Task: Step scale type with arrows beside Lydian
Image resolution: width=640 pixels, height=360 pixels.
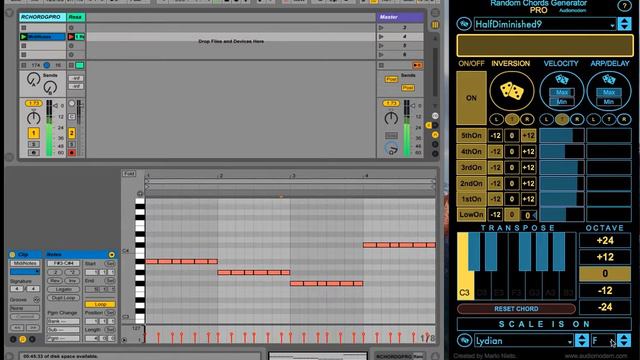Action: pyautogui.click(x=581, y=340)
